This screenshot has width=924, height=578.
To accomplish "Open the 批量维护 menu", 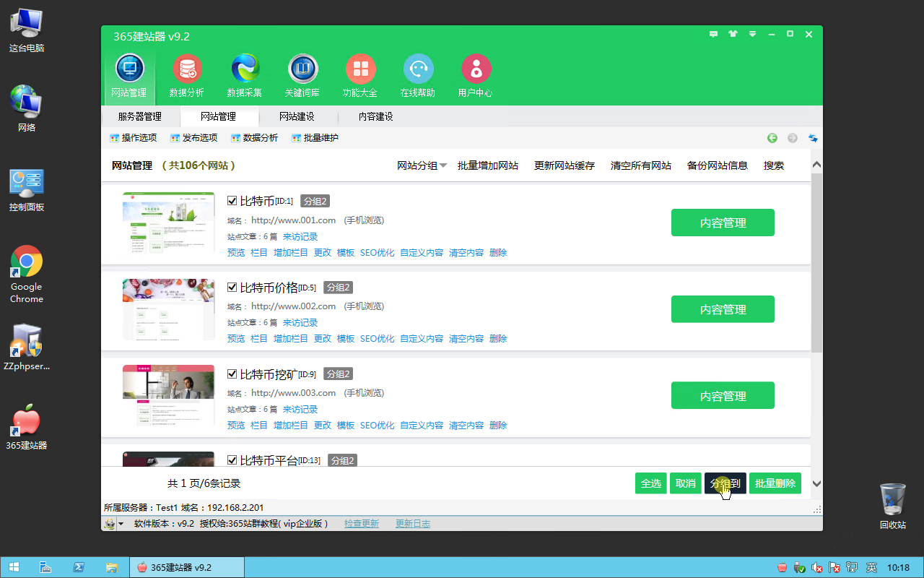I will 315,138.
